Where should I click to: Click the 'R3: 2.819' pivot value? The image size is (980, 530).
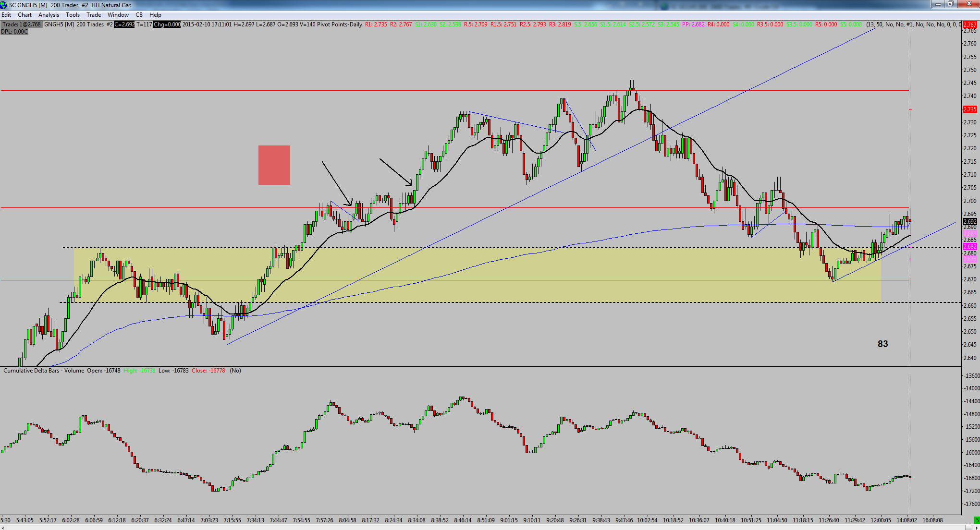560,24
